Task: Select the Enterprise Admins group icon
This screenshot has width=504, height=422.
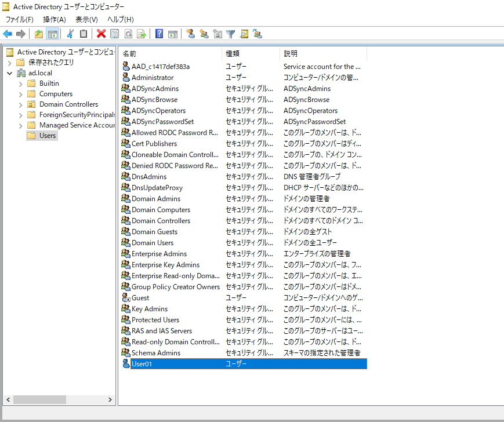Action: (x=126, y=253)
